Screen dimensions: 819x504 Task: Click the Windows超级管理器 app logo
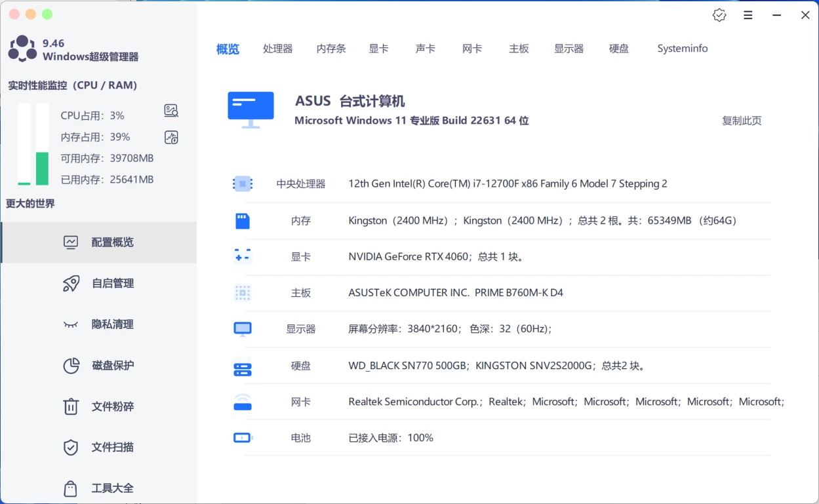22,49
